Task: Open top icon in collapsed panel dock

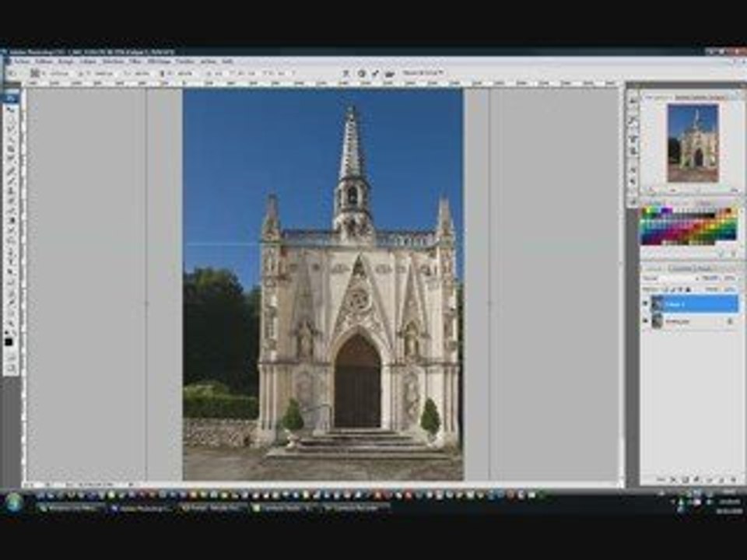Action: [x=633, y=100]
